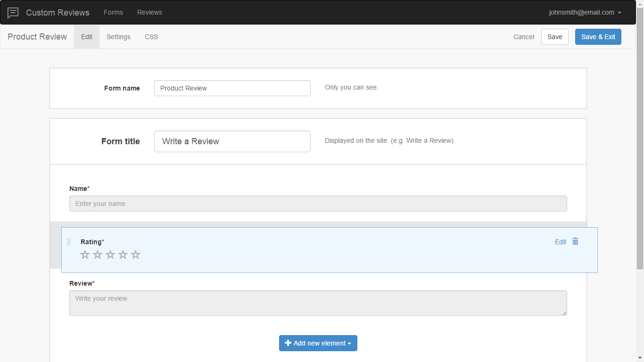This screenshot has width=644, height=362.
Task: Cancel editing the form
Action: (523, 37)
